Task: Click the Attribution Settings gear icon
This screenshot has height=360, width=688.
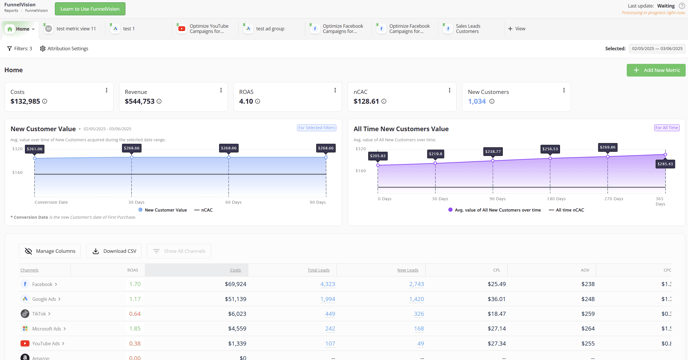Action: coord(43,49)
